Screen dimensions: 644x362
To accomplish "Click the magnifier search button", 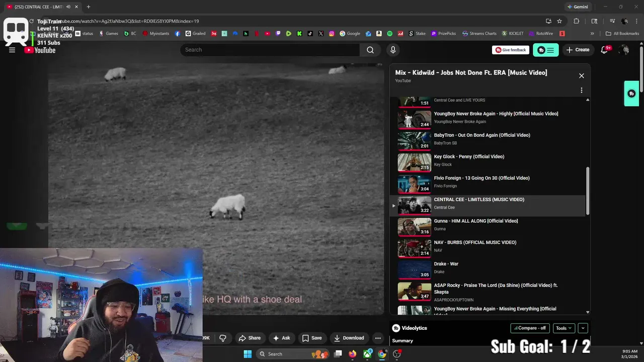I will click(370, 50).
